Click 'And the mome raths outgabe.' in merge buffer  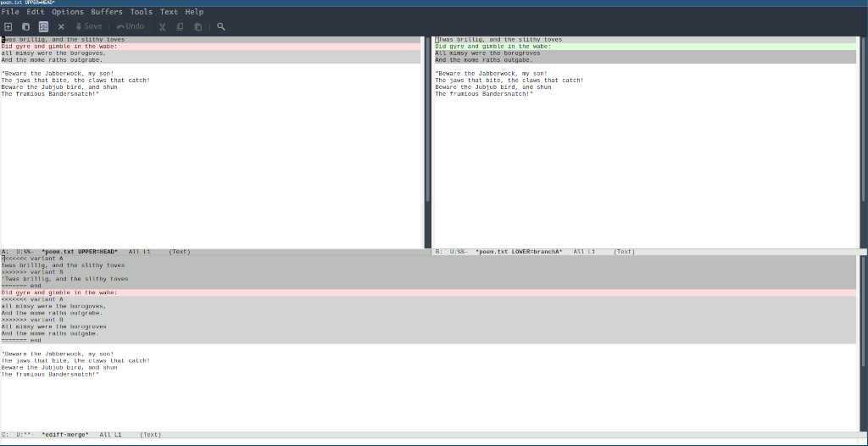tap(50, 333)
